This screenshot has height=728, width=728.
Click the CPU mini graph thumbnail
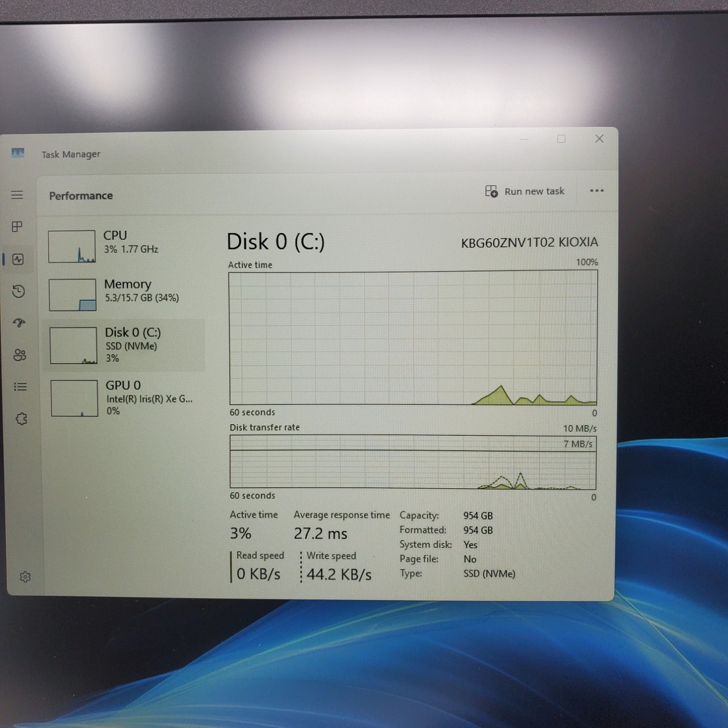72,247
